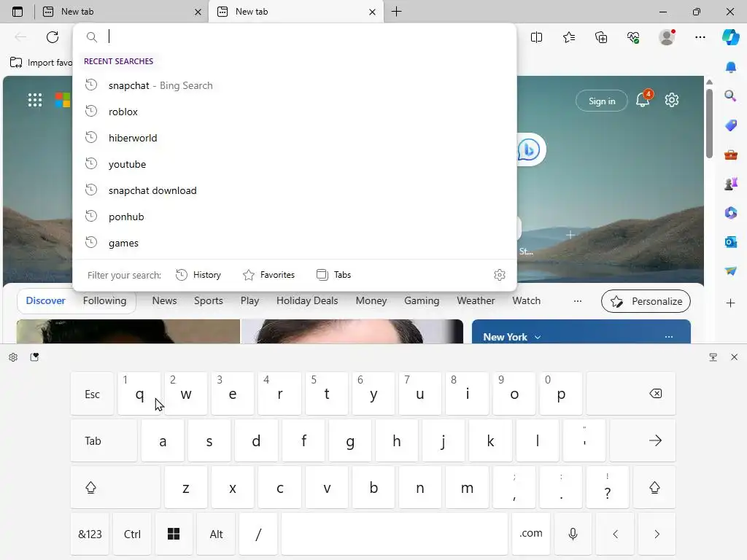
Task: Open the Sports category tab
Action: click(208, 301)
